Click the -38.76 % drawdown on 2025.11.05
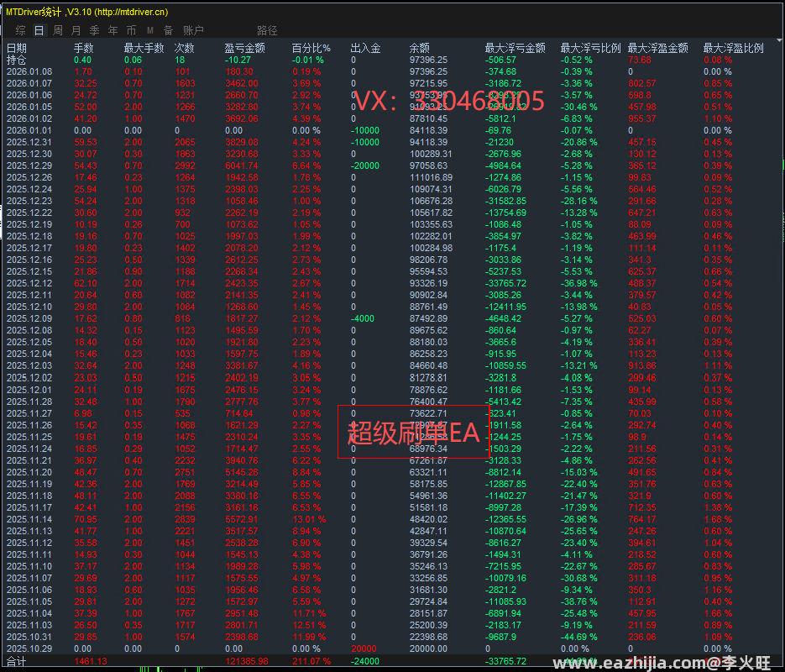This screenshot has height=672, width=785. tap(578, 602)
